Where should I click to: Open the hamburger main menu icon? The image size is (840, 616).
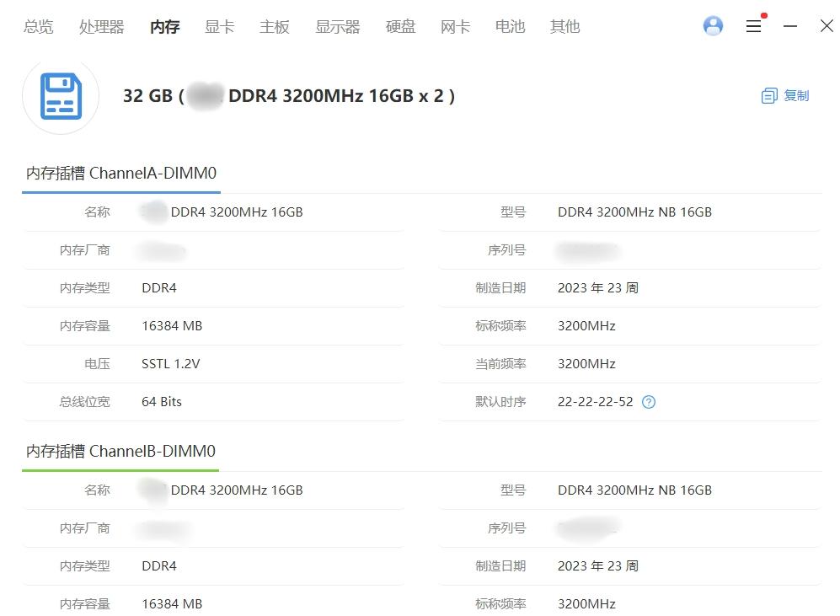(753, 26)
